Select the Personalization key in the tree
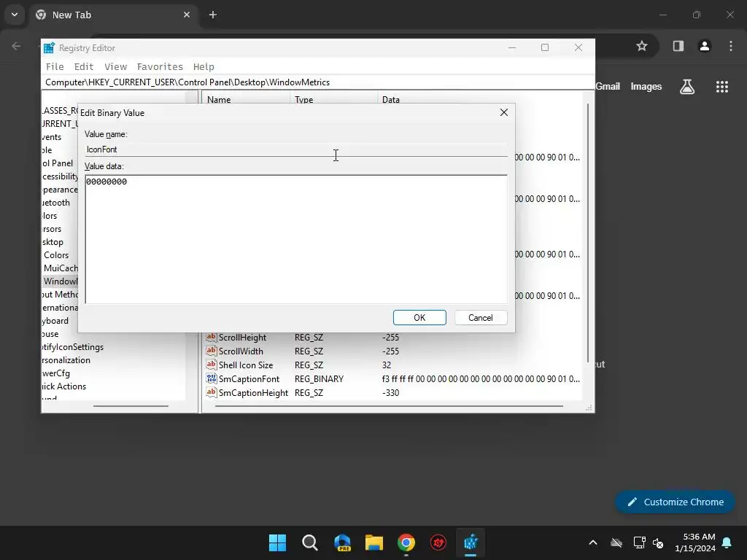This screenshot has width=747, height=560. pos(66,360)
